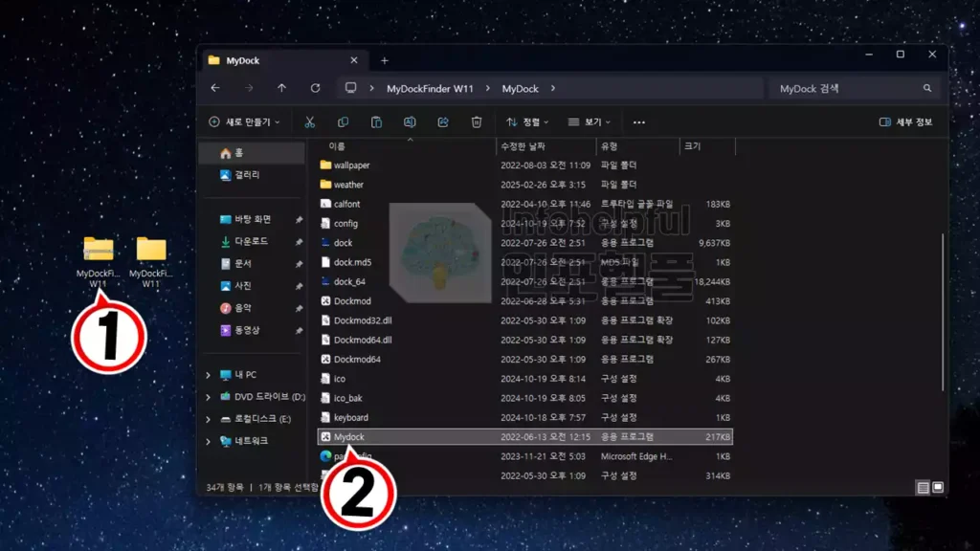Image resolution: width=980 pixels, height=551 pixels.
Task: Expand the 로컬디스크 (E:) node
Action: [208, 419]
